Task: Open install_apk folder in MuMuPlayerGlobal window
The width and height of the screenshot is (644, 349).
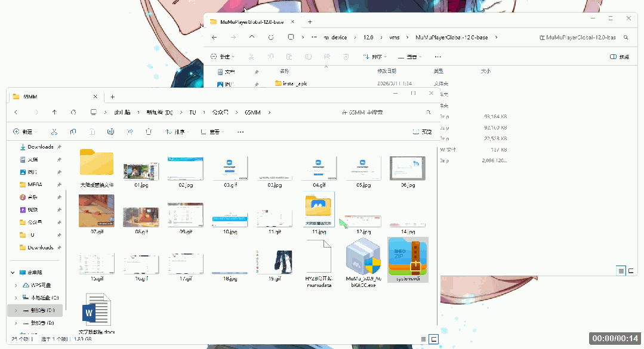Action: pos(295,84)
